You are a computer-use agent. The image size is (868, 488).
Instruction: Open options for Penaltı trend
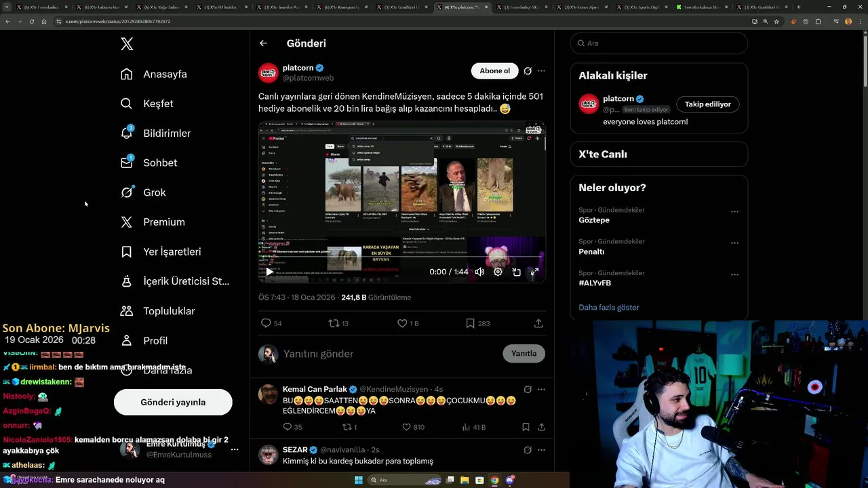734,243
